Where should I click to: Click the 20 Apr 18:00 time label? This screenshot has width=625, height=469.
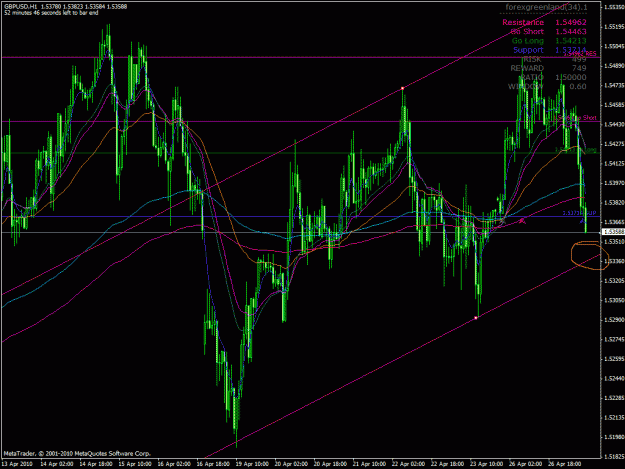(330, 464)
